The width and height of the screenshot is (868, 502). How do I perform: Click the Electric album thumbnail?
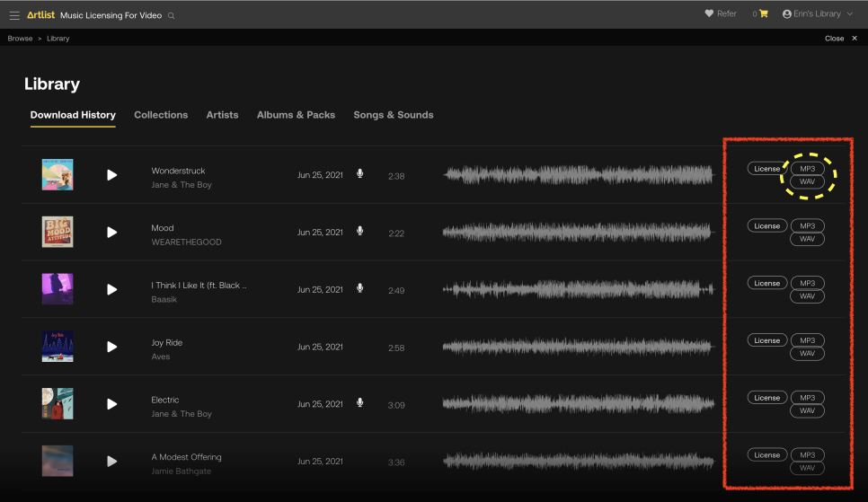click(x=58, y=403)
